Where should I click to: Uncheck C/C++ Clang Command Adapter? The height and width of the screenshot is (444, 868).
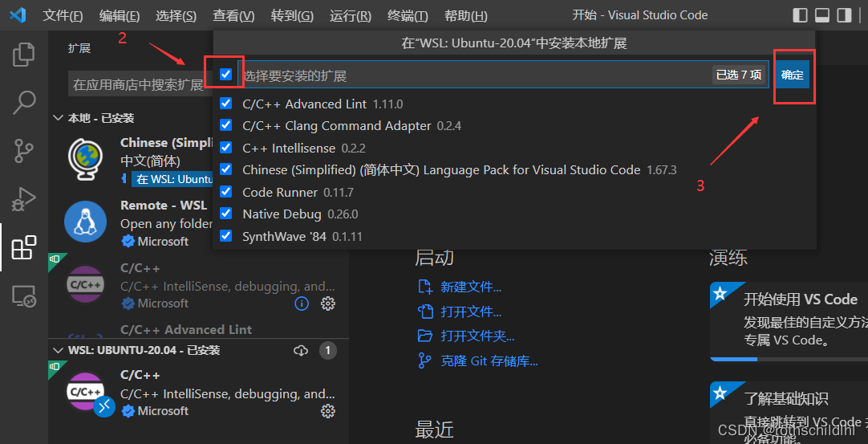coord(226,125)
